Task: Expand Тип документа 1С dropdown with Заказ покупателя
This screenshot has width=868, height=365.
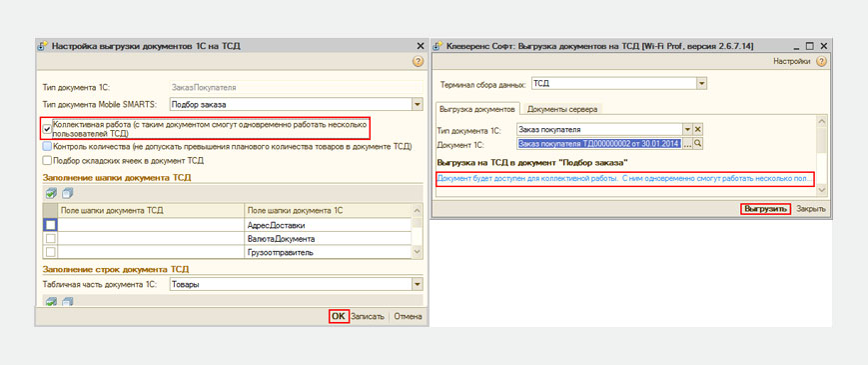Action: (688, 130)
